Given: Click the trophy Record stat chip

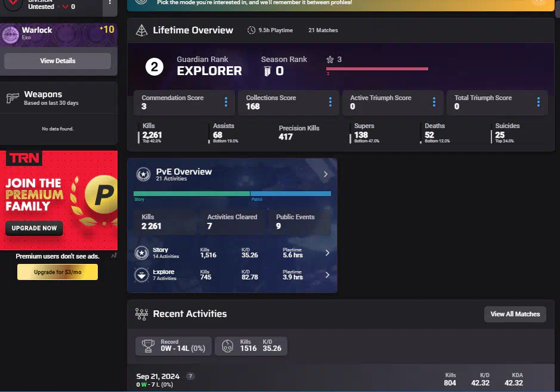Looking at the screenshot, I should pos(173,346).
